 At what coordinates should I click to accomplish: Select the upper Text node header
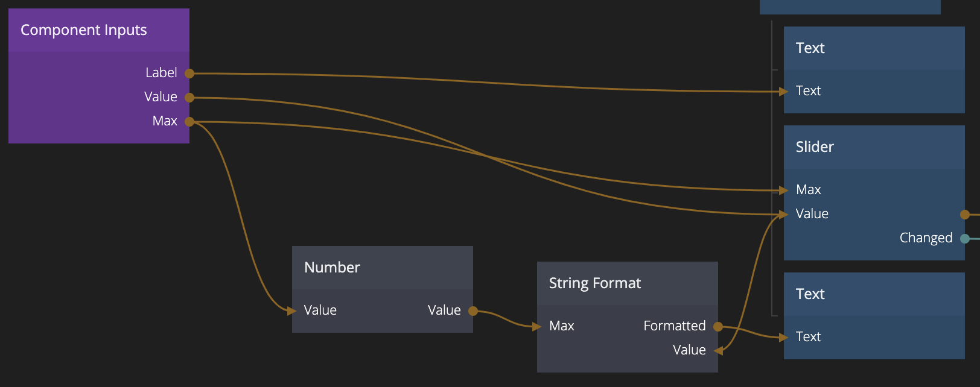(810, 48)
